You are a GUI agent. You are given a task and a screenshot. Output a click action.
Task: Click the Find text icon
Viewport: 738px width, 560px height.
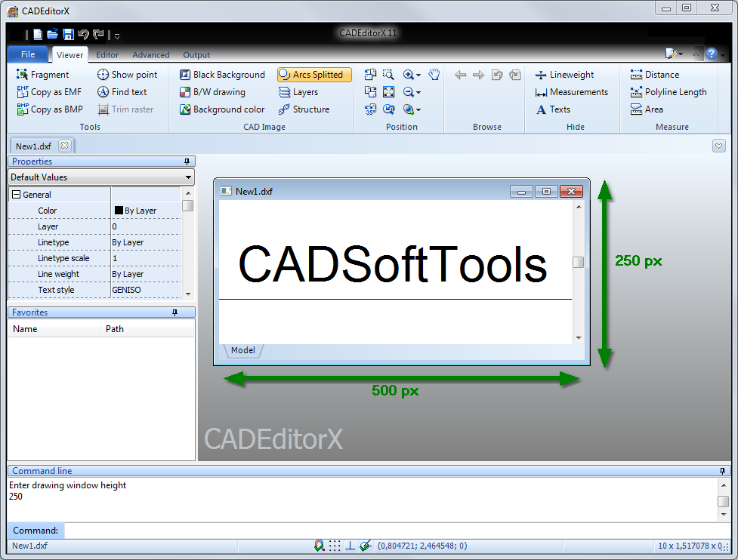(103, 92)
